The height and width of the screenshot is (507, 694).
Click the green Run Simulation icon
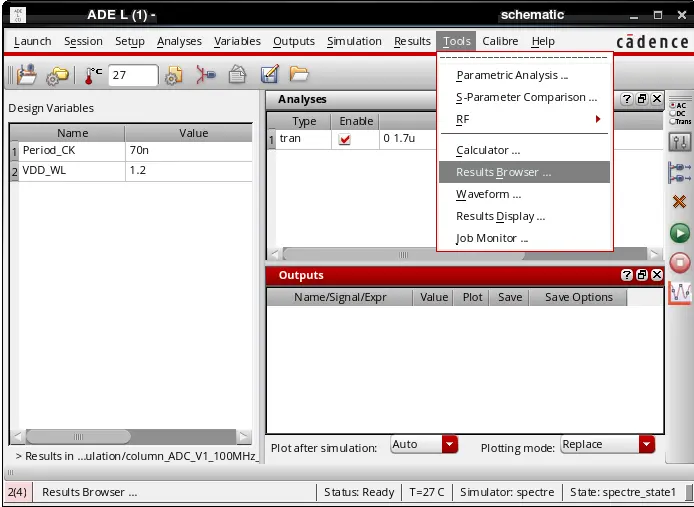click(x=679, y=233)
